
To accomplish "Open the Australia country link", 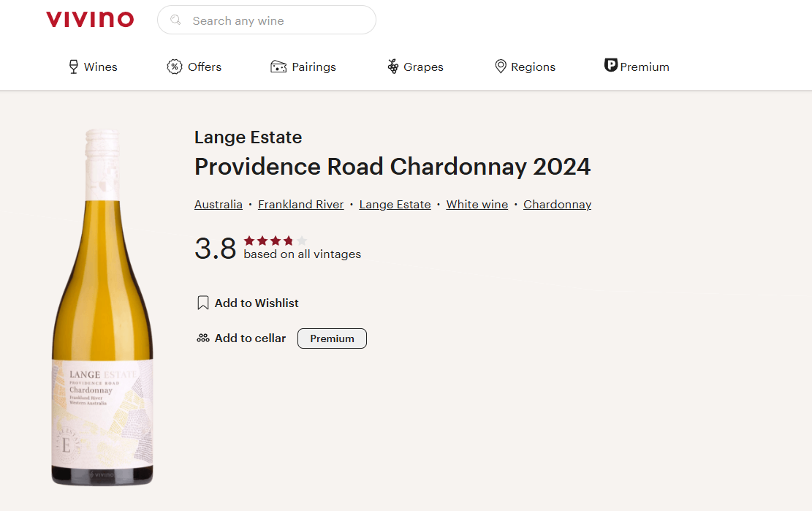I will 218,205.
